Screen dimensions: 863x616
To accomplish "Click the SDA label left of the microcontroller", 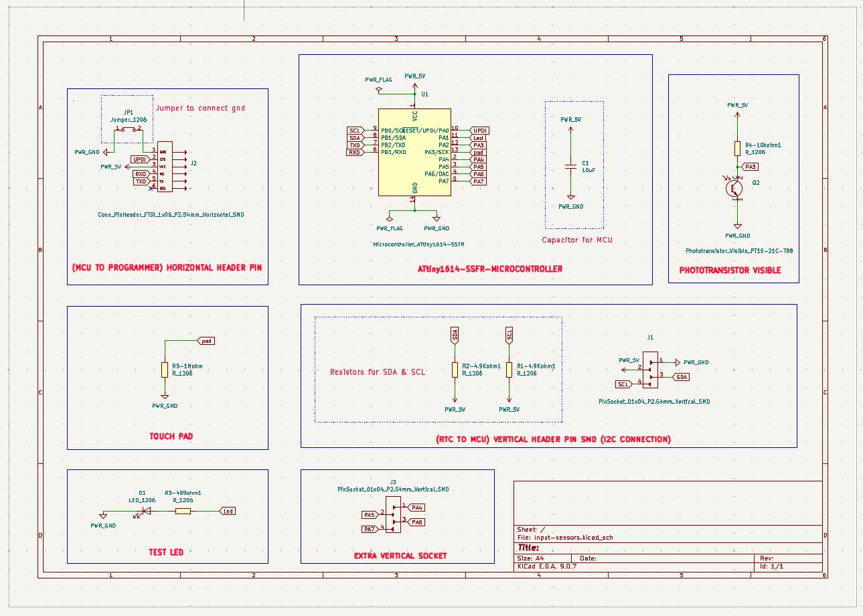I will [x=355, y=138].
